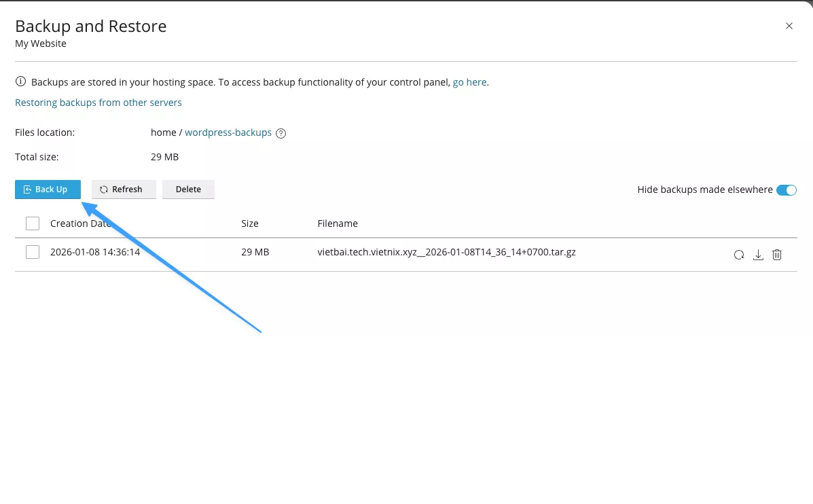Click the backup icon on the Back Up button
813x504 pixels.
pos(27,189)
